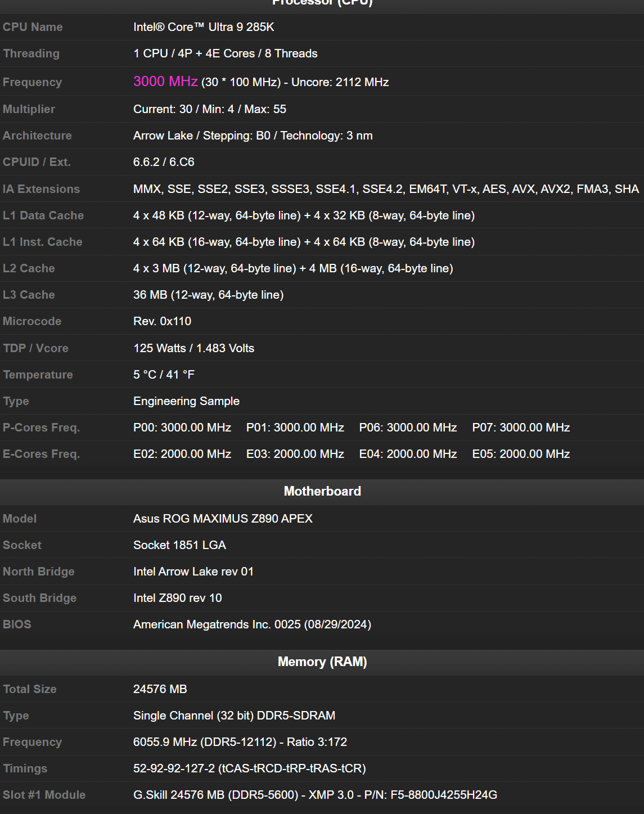Click the Socket row label

22,545
